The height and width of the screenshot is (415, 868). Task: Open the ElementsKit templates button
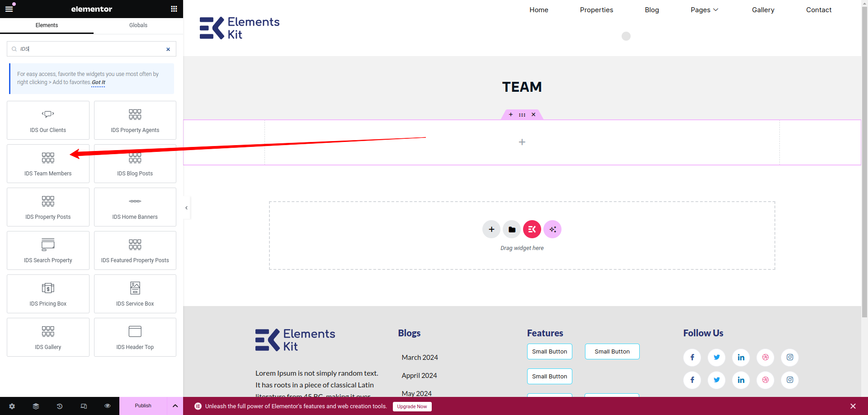[x=532, y=229]
